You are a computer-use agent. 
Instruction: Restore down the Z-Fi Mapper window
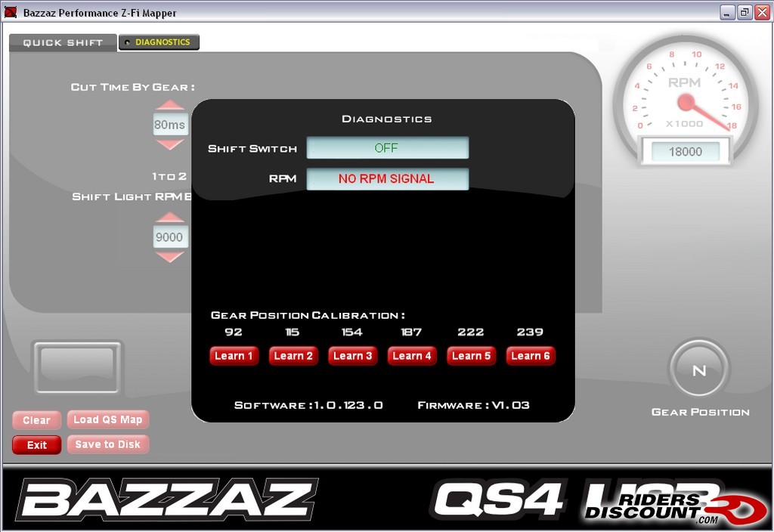coord(745,13)
